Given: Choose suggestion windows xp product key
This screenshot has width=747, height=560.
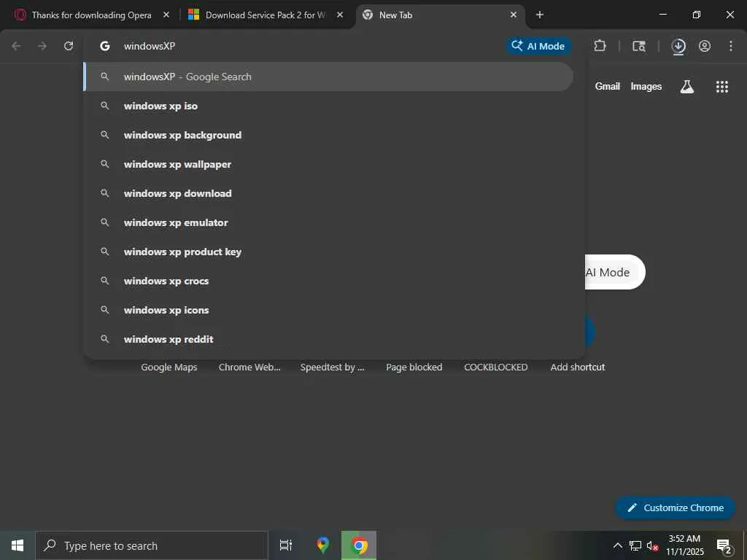Looking at the screenshot, I should click(328, 252).
